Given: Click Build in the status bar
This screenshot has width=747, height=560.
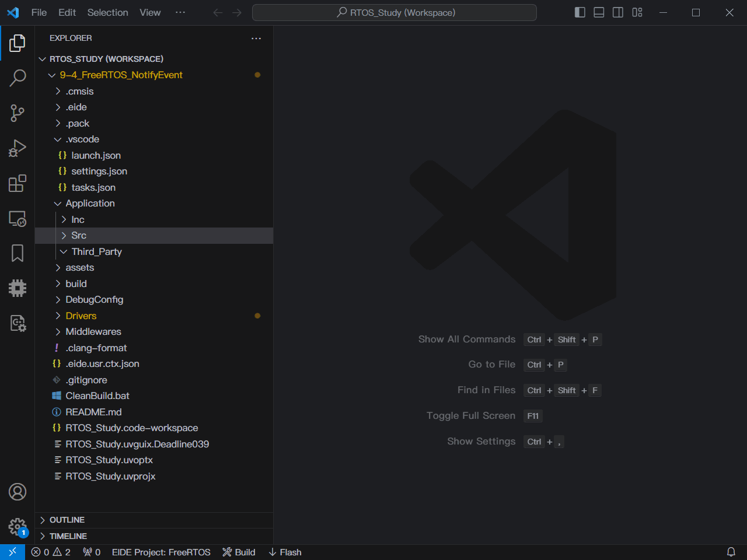Looking at the screenshot, I should tap(239, 552).
